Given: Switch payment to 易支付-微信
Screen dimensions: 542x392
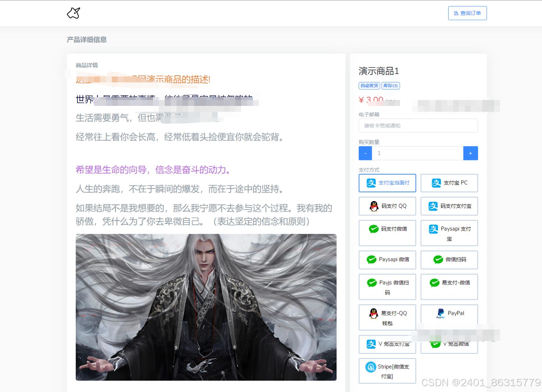Looking at the screenshot, I should [449, 287].
